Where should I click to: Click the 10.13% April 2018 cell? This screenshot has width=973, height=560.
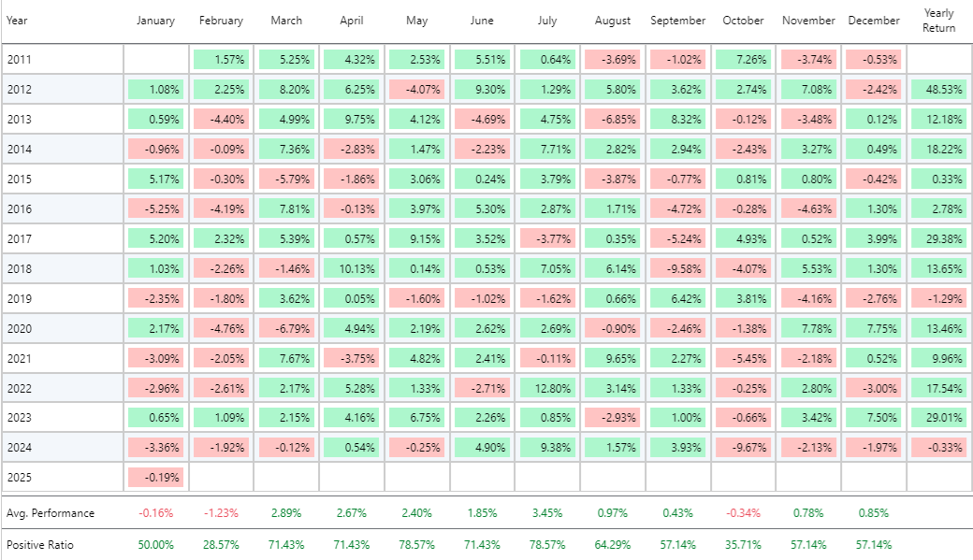352,269
